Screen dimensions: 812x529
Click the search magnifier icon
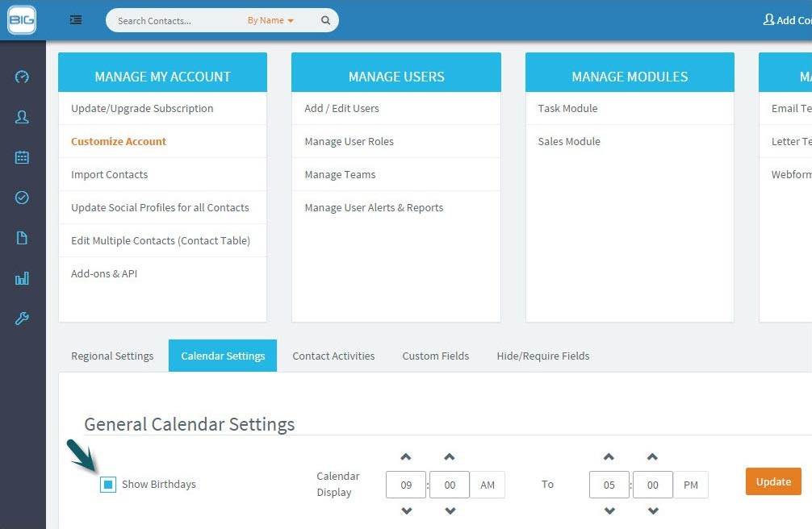pos(325,20)
